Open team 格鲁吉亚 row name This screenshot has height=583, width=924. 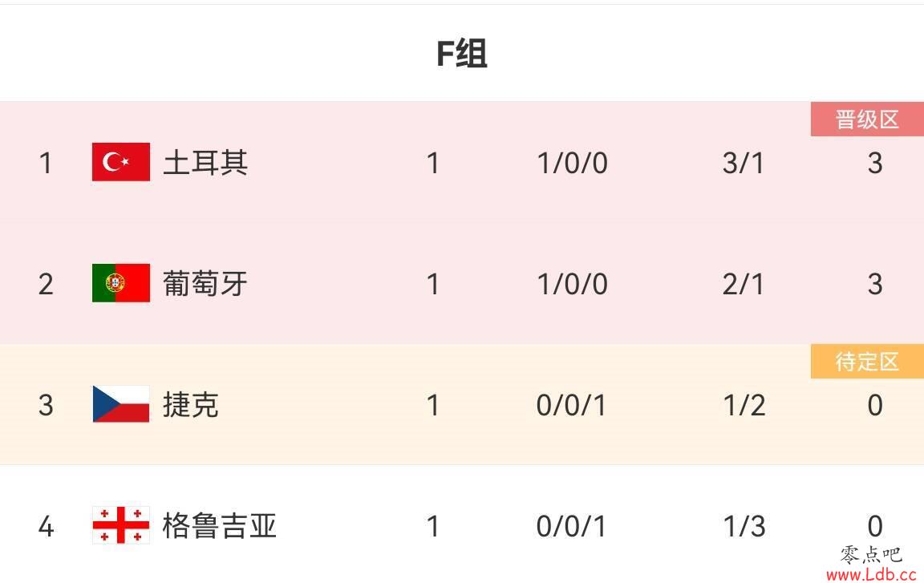pyautogui.click(x=219, y=526)
